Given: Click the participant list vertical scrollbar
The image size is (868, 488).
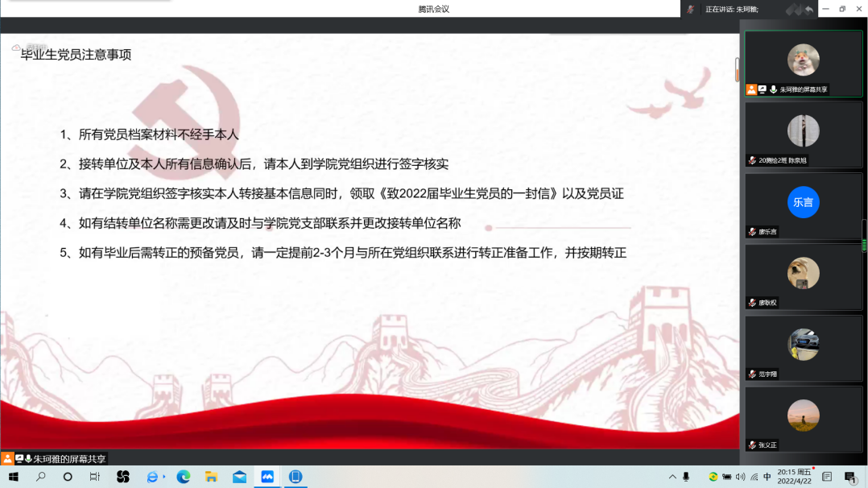Looking at the screenshot, I should pos(865,242).
